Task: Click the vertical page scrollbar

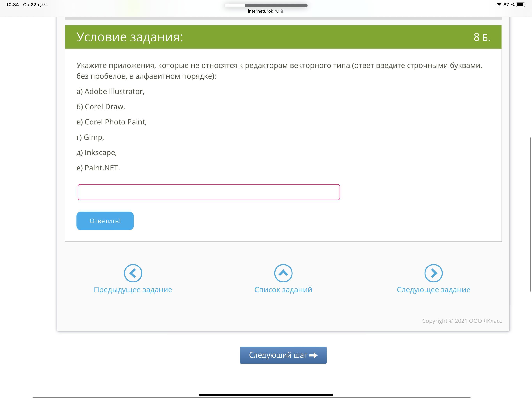Action: click(x=530, y=214)
